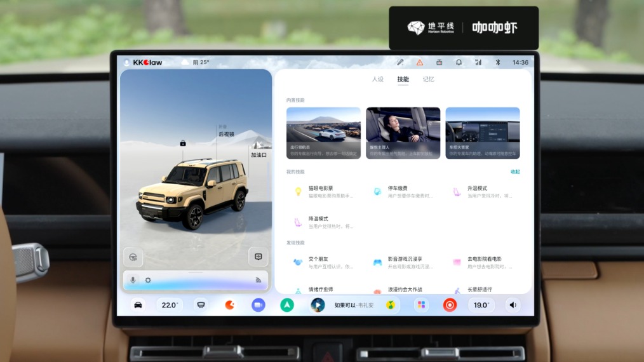Tap the pink cinema icon beside 去电影院看电影

point(457,262)
